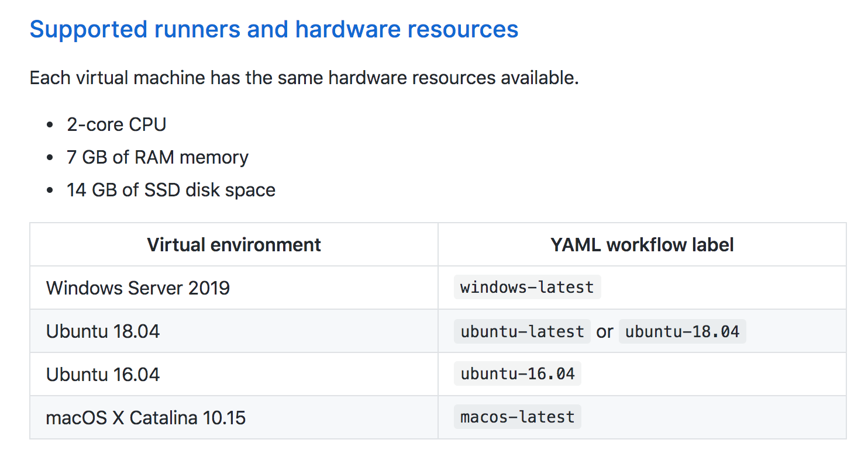Viewport: 868px width, 450px height.
Task: Select the macos-latest code label
Action: coord(518,417)
